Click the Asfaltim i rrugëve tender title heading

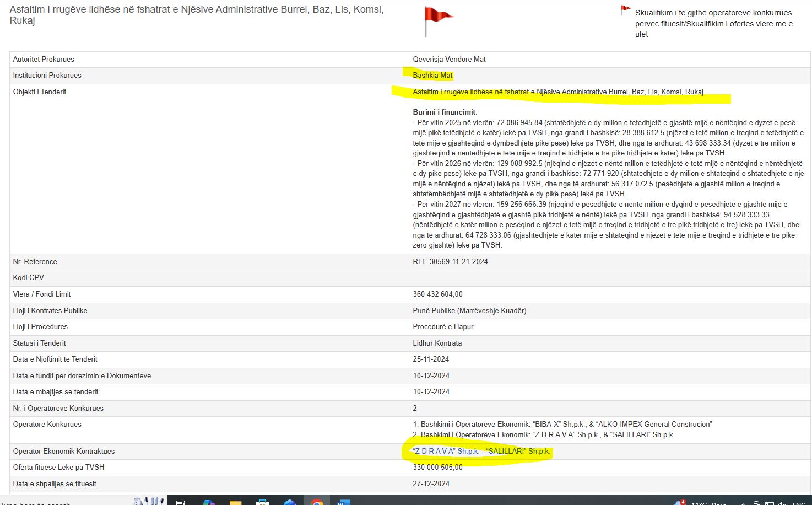click(x=196, y=15)
